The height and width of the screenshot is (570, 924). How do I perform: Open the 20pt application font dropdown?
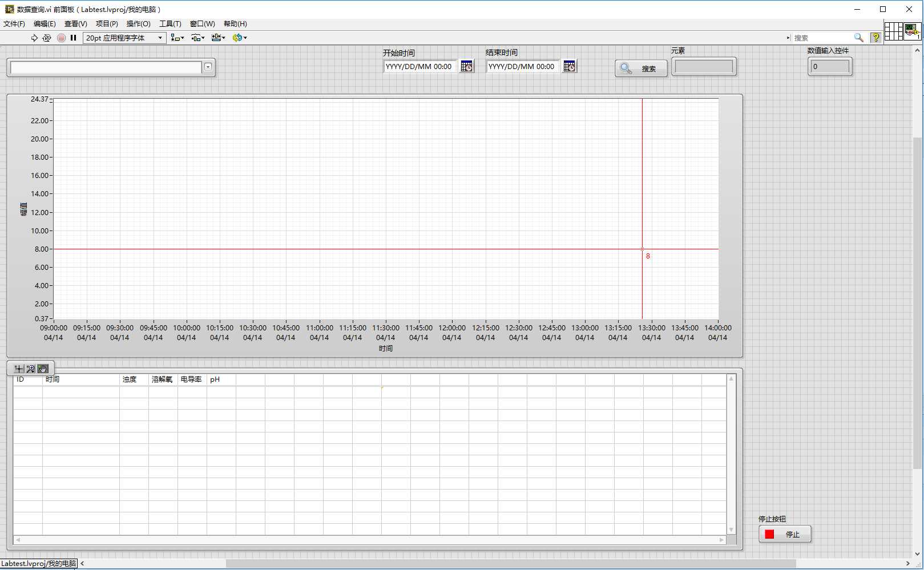pyautogui.click(x=124, y=38)
